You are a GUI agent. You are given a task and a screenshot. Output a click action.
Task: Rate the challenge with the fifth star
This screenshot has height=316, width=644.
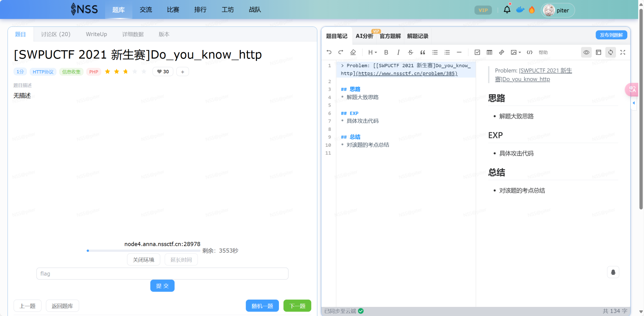click(x=143, y=71)
